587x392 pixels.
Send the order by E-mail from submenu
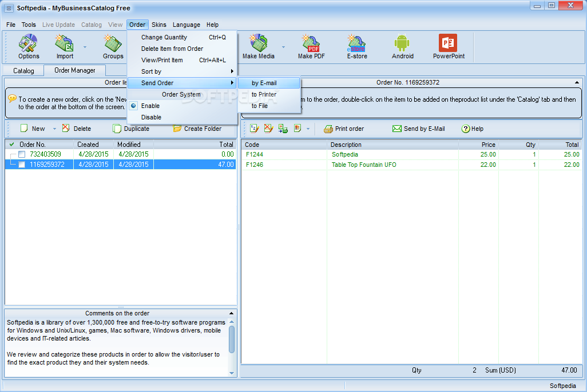(269, 83)
